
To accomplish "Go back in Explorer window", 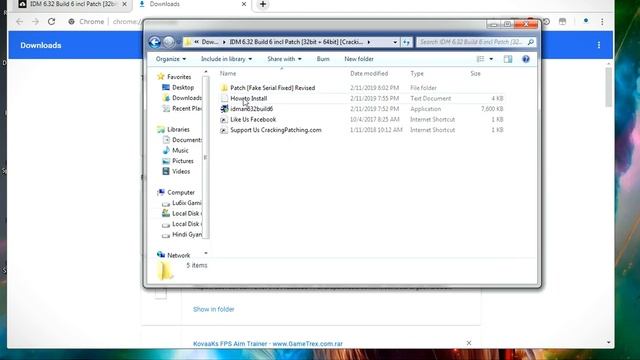I will click(154, 42).
